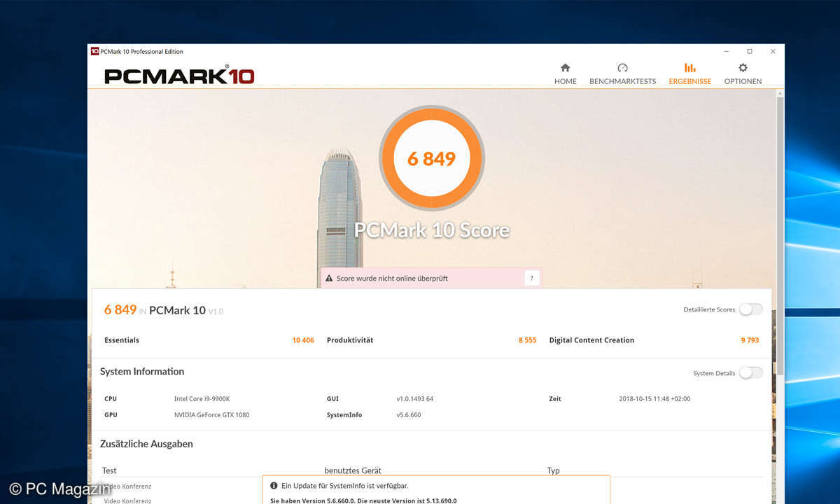Click the 'Zeit' label

point(555,399)
